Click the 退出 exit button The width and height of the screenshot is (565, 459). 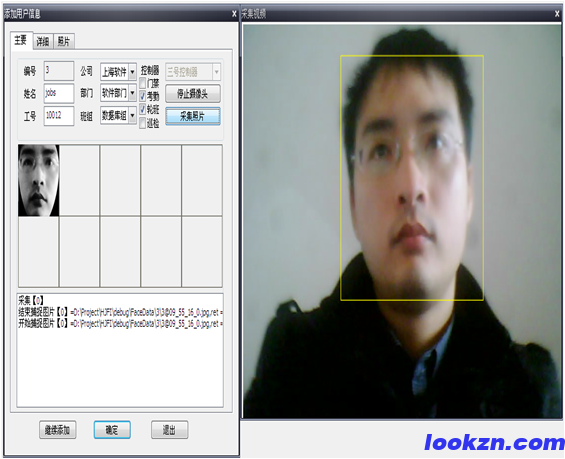coord(169,429)
